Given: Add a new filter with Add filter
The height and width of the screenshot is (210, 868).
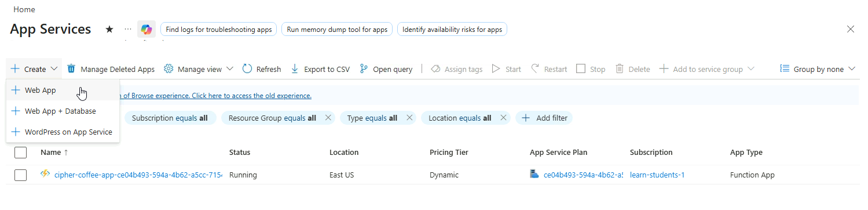Looking at the screenshot, I should [544, 118].
